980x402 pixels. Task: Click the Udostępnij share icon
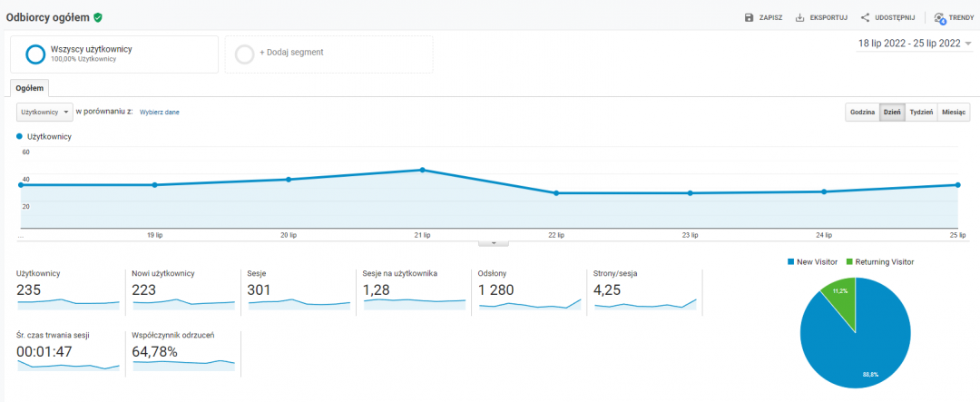pos(865,17)
